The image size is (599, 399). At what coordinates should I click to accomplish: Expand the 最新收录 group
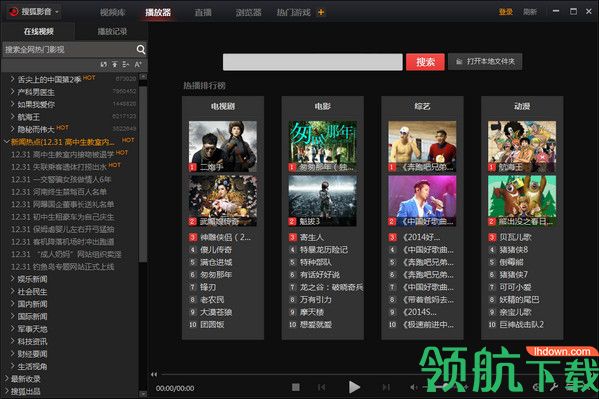(6, 379)
